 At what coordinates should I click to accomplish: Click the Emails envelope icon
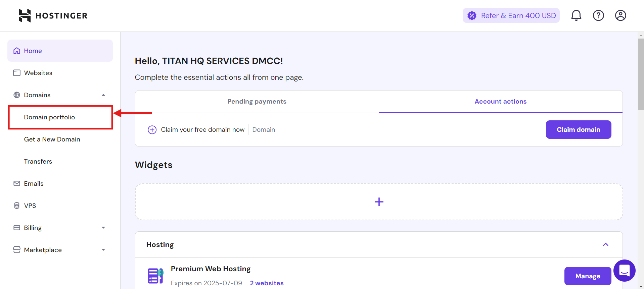pos(17,183)
